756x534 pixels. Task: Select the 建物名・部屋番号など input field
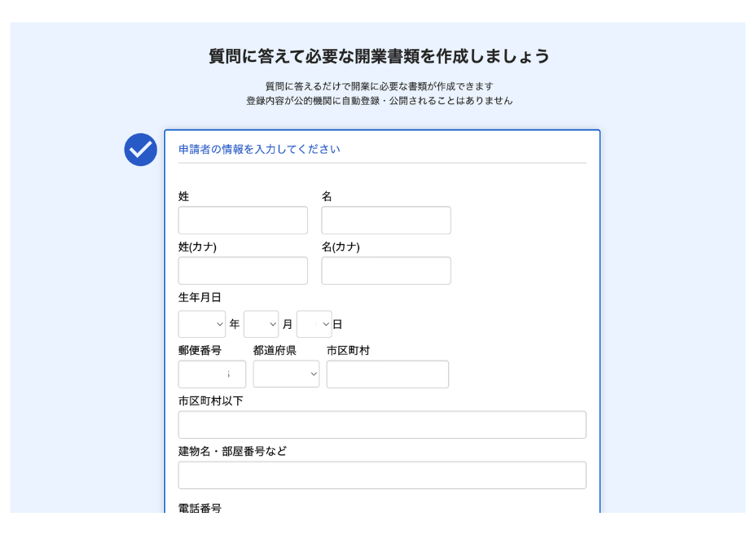coord(381,475)
